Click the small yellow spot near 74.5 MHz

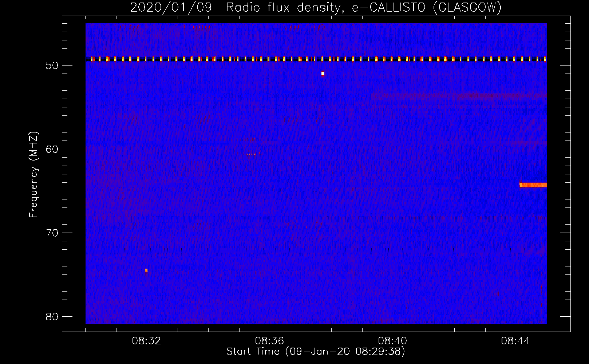146,270
